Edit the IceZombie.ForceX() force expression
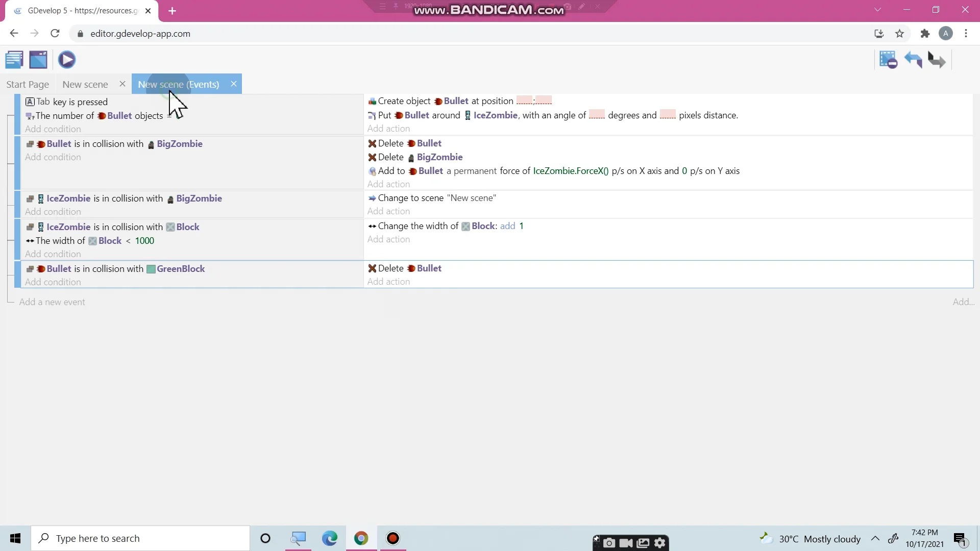Image resolution: width=980 pixels, height=551 pixels. point(571,171)
